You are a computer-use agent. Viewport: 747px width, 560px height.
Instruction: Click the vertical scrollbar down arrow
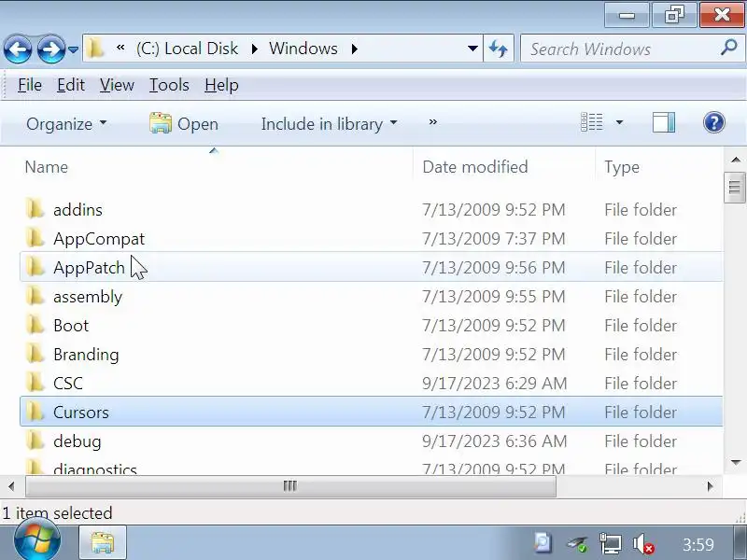click(x=735, y=462)
